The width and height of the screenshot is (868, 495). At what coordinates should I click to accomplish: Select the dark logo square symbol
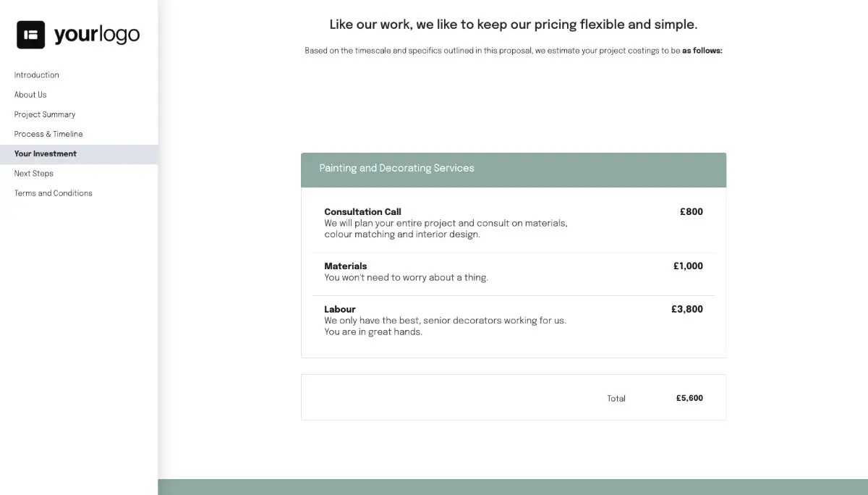point(30,33)
